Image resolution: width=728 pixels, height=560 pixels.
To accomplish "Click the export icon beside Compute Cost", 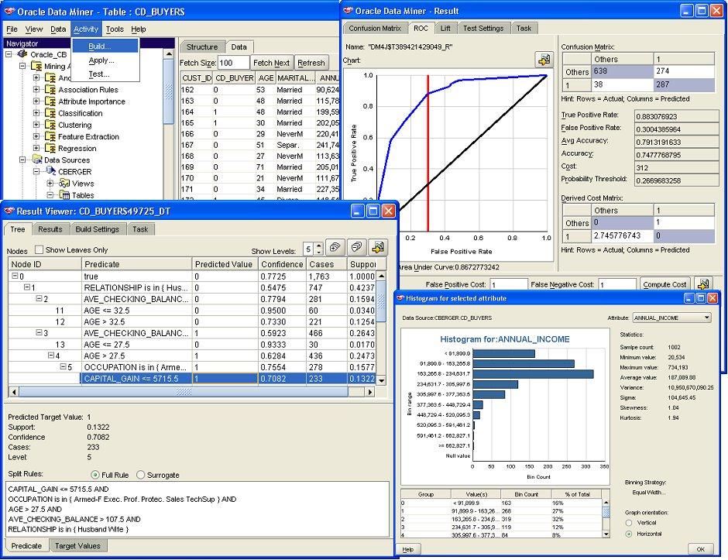I will 702,284.
